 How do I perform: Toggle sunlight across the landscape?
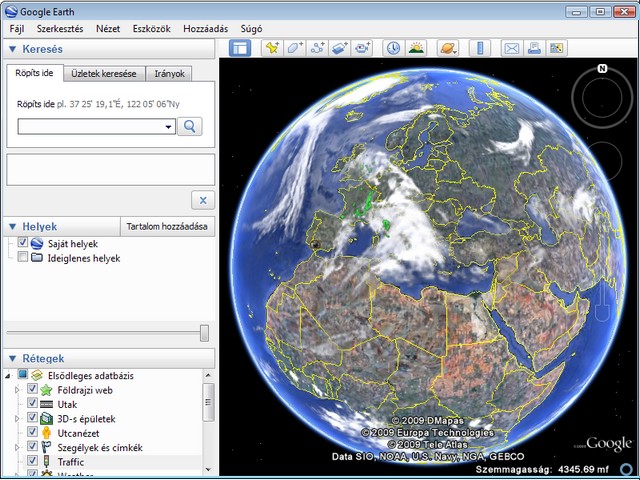tap(416, 48)
